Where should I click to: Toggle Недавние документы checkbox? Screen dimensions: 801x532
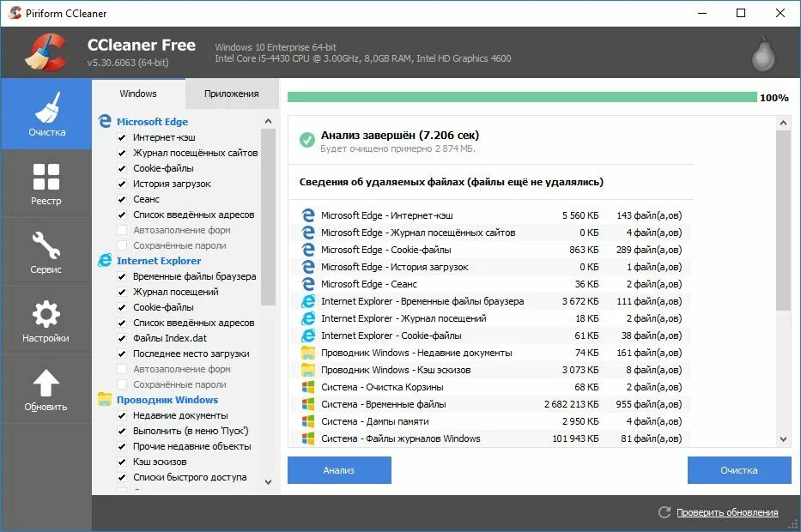122,415
